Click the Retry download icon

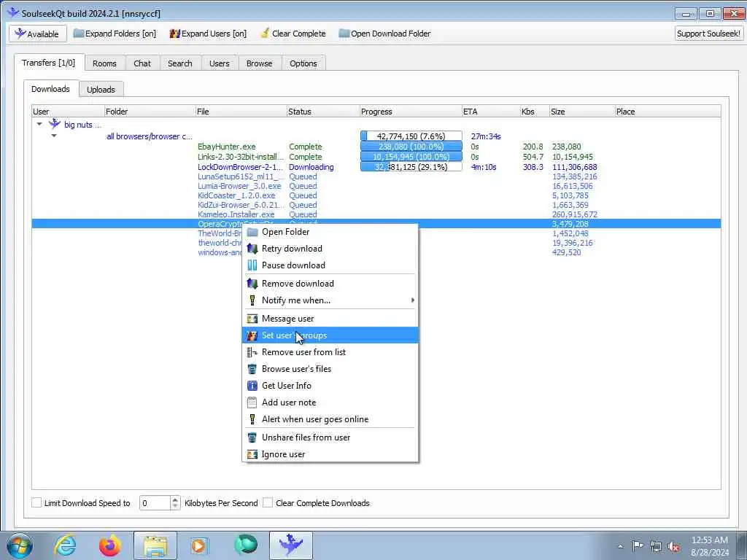(252, 249)
